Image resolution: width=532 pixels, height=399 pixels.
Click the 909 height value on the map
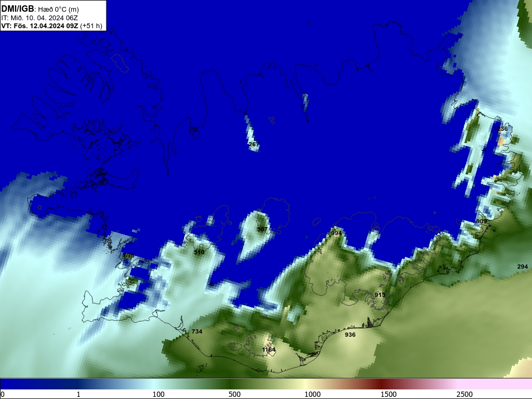(481, 221)
